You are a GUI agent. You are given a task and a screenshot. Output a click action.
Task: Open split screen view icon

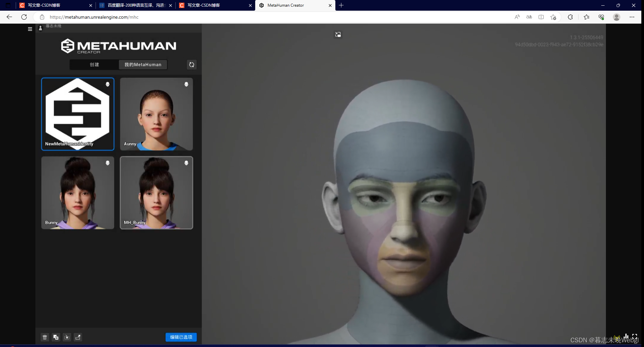point(541,17)
